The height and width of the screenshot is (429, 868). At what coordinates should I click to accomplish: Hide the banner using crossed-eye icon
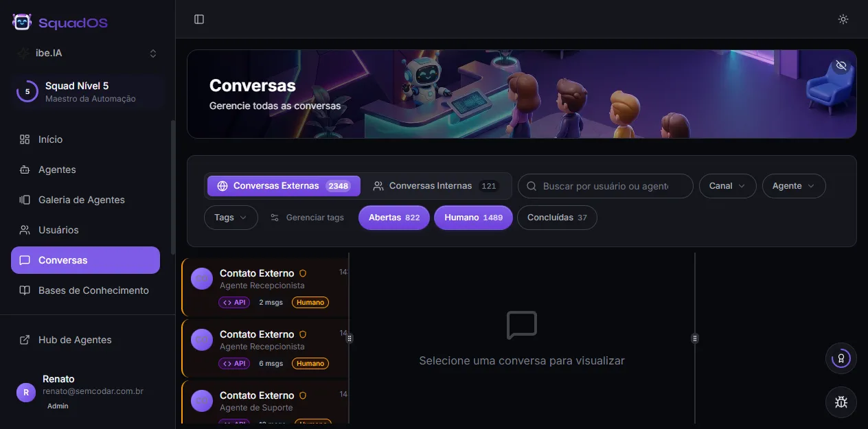click(841, 65)
